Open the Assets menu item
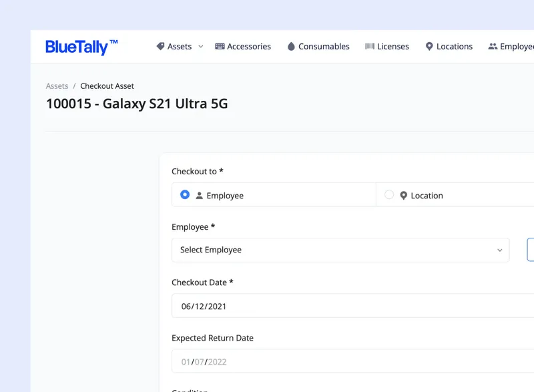 click(180, 46)
